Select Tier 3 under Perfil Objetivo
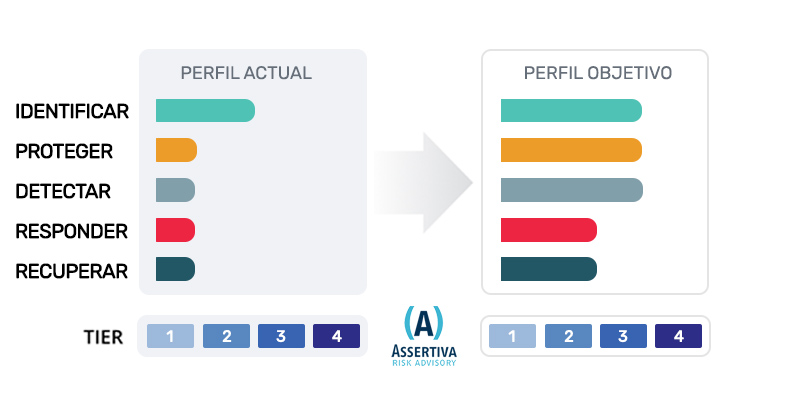Screen dimensions: 800x397 pyautogui.click(x=623, y=336)
